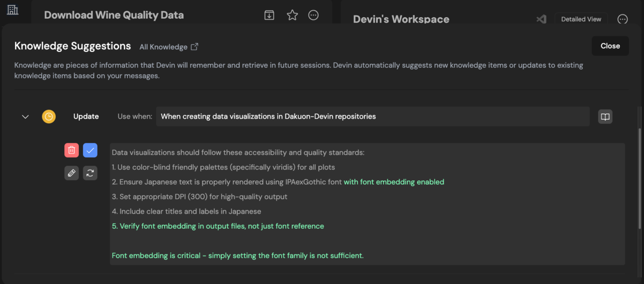Image resolution: width=644 pixels, height=284 pixels.
Task: Open session more options ellipsis menu
Action: [x=313, y=15]
